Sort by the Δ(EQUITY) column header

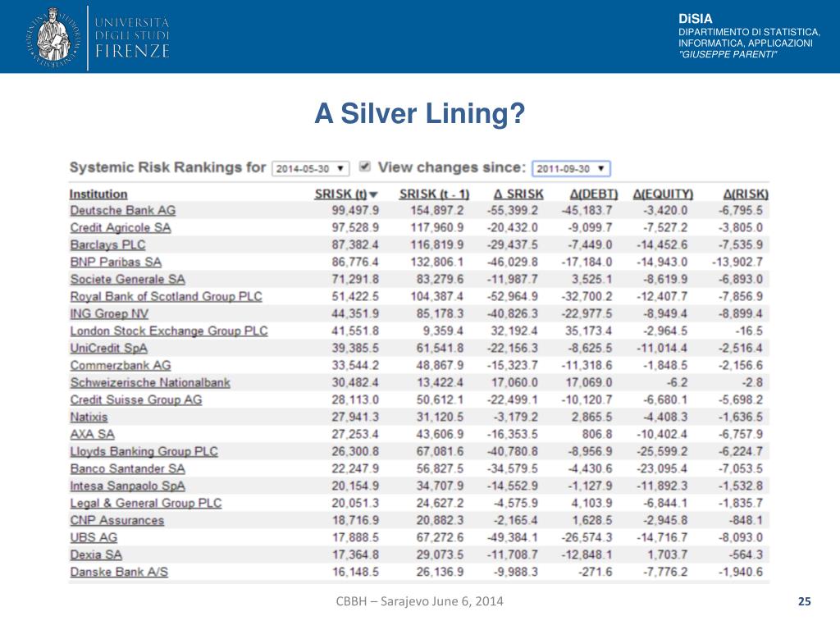click(663, 194)
